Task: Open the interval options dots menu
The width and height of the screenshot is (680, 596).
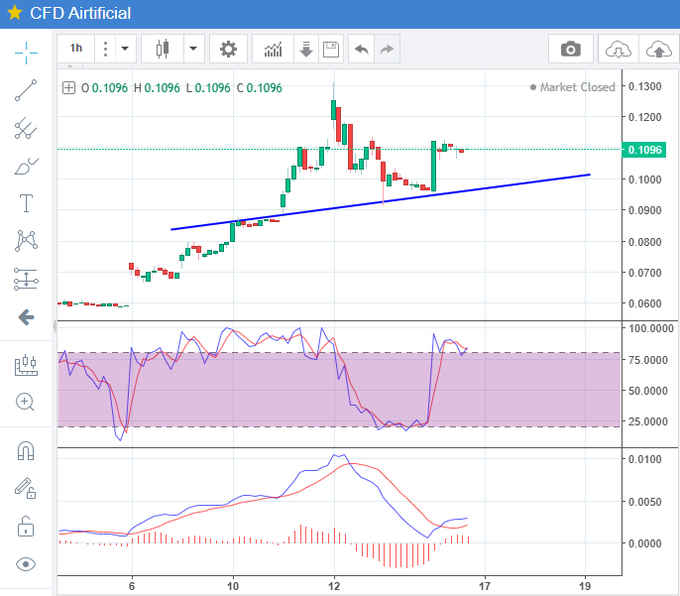Action: pos(105,49)
